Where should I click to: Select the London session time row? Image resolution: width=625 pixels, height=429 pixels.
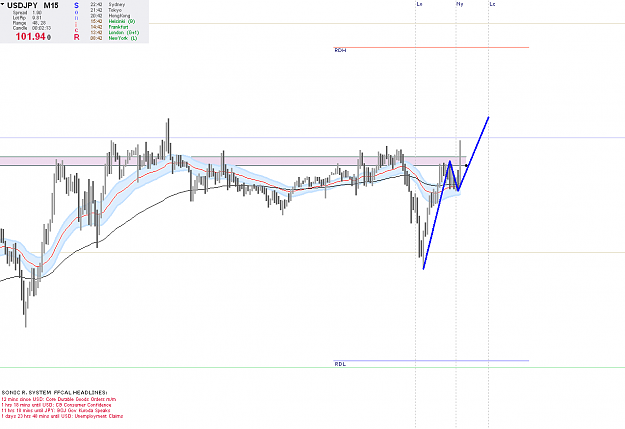point(115,32)
